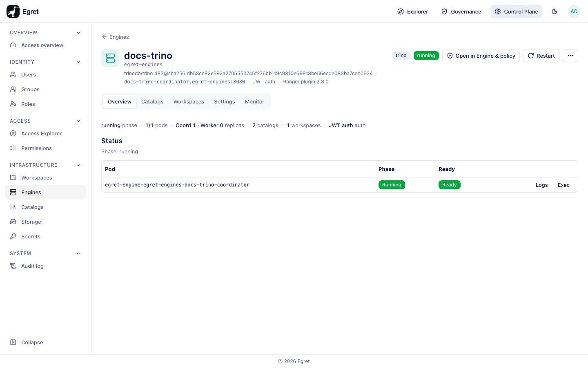Click the Ready badge in pod row
This screenshot has height=368, width=588.
point(449,185)
